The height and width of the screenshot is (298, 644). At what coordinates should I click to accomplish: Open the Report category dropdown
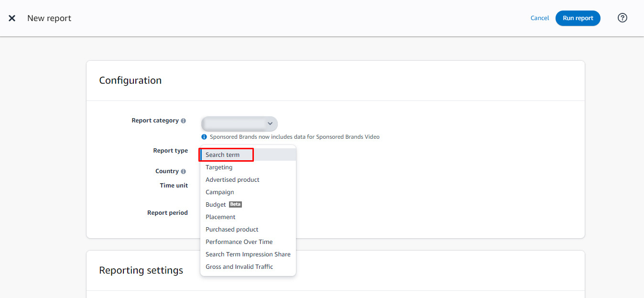tap(239, 123)
